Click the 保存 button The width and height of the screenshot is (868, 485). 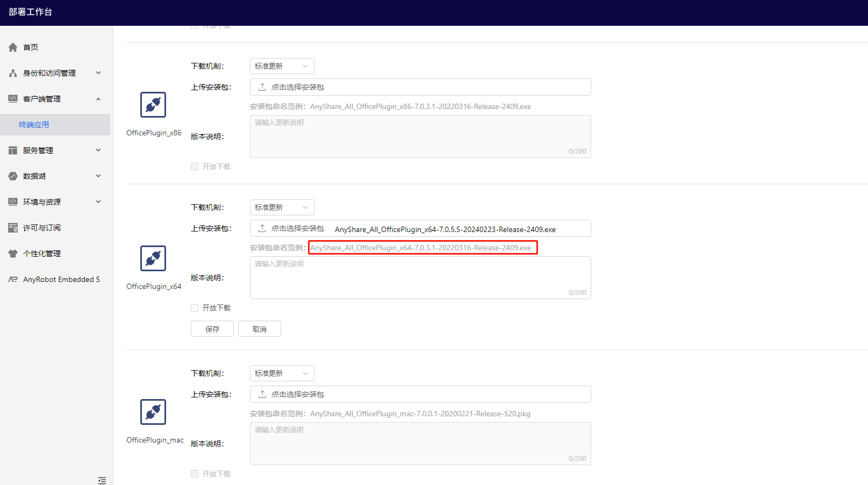212,329
